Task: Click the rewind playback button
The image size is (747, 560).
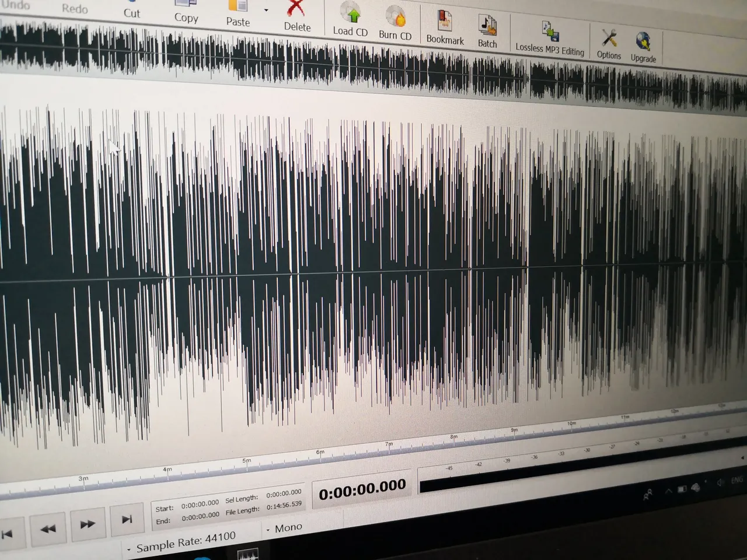Action: 48,528
